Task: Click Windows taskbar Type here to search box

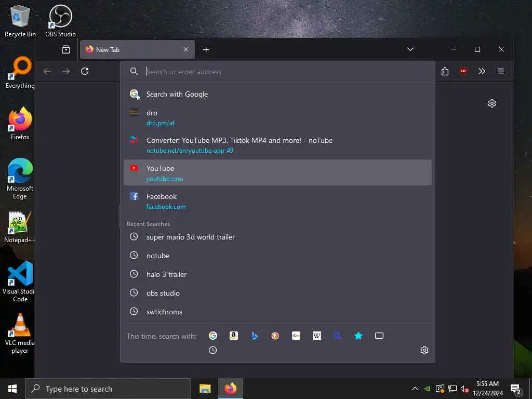Action: click(x=108, y=389)
